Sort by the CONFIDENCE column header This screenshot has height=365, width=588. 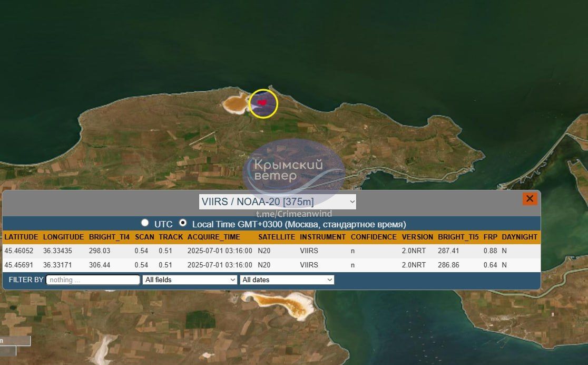374,237
